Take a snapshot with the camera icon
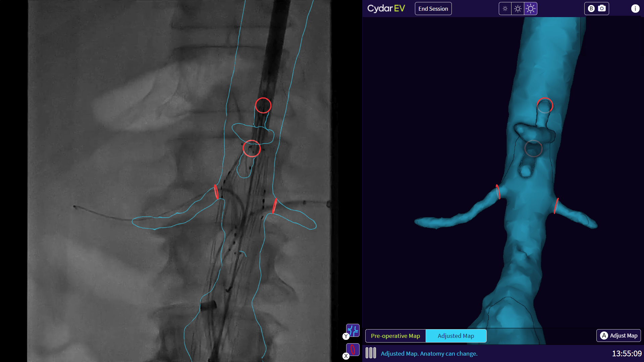Viewport: 644px width, 362px height. click(601, 8)
